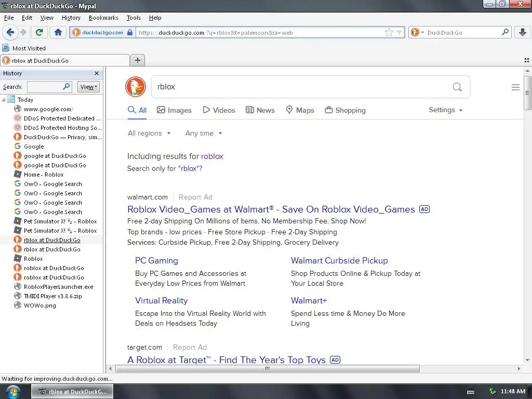Open the View menu in the menu bar
532x399 pixels.
[47, 18]
